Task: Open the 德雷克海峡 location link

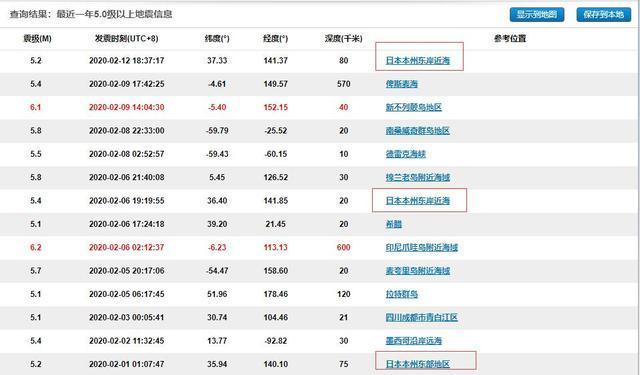Action: coord(406,154)
